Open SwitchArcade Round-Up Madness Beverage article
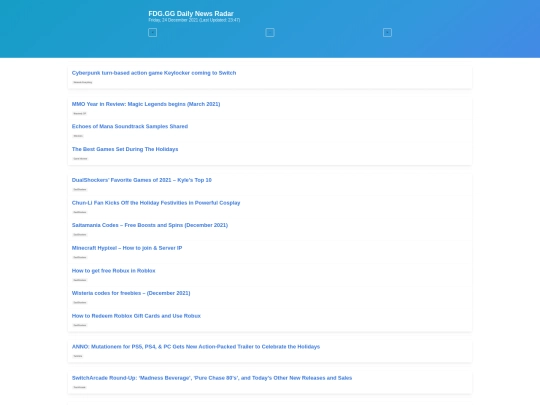 212,378
